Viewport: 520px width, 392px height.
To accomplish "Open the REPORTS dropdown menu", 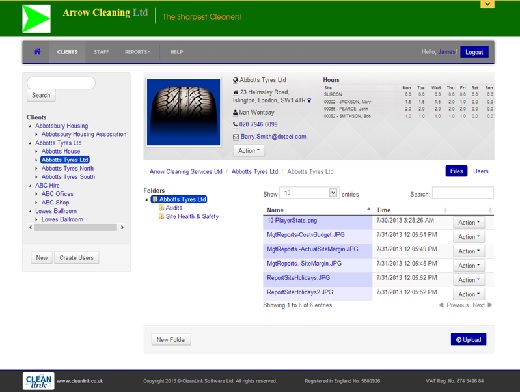I will coord(137,52).
